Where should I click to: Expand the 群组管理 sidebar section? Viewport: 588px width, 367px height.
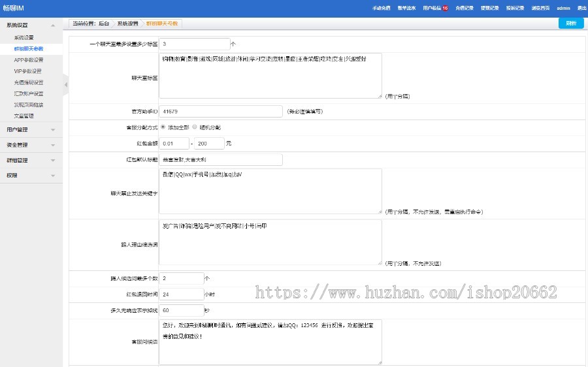pyautogui.click(x=52, y=160)
